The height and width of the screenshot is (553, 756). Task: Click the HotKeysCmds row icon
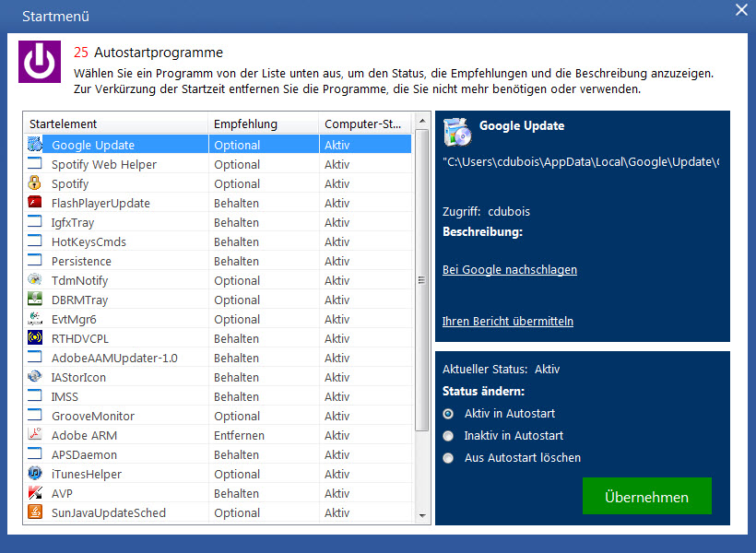coord(35,241)
